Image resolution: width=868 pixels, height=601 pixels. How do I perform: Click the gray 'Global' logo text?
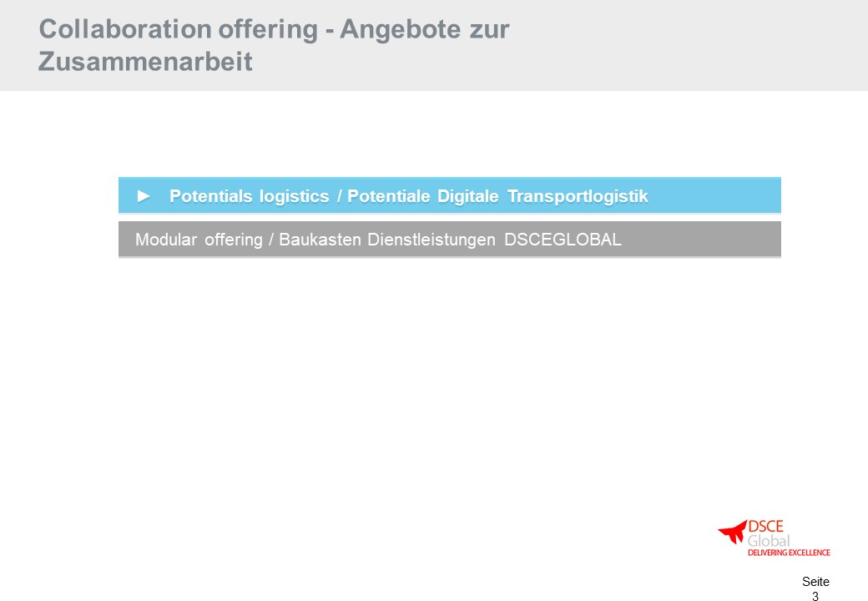(x=769, y=541)
